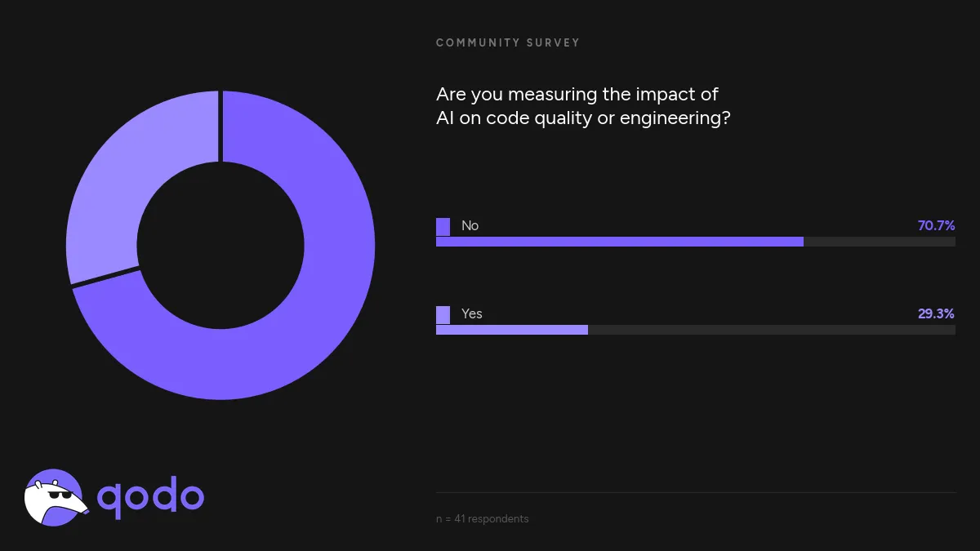The width and height of the screenshot is (980, 551).
Task: Click the Qodo mascot logo icon
Action: click(54, 497)
